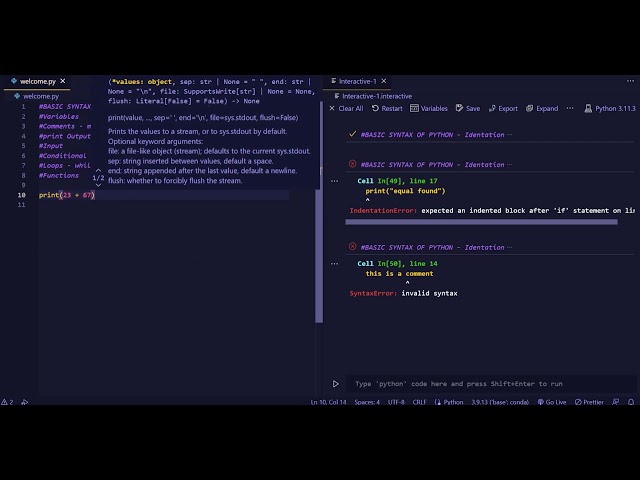Click error icon of SyntaxError cell
640x480 pixels.
pos(353,247)
